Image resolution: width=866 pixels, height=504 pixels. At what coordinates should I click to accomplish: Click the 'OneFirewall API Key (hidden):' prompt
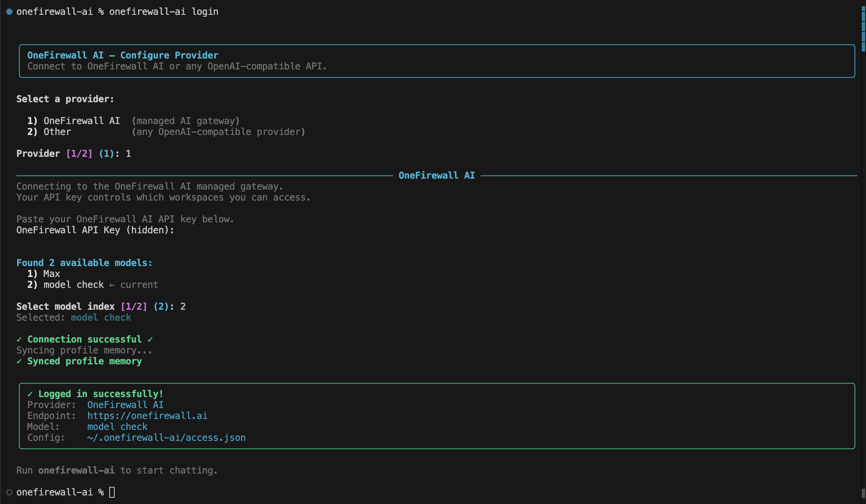click(95, 230)
